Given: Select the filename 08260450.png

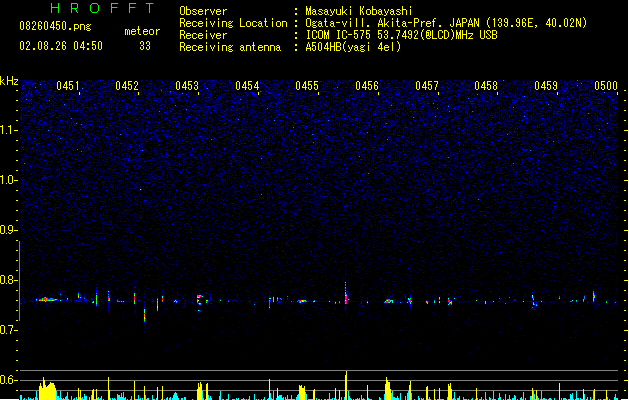Looking at the screenshot, I should (55, 26).
